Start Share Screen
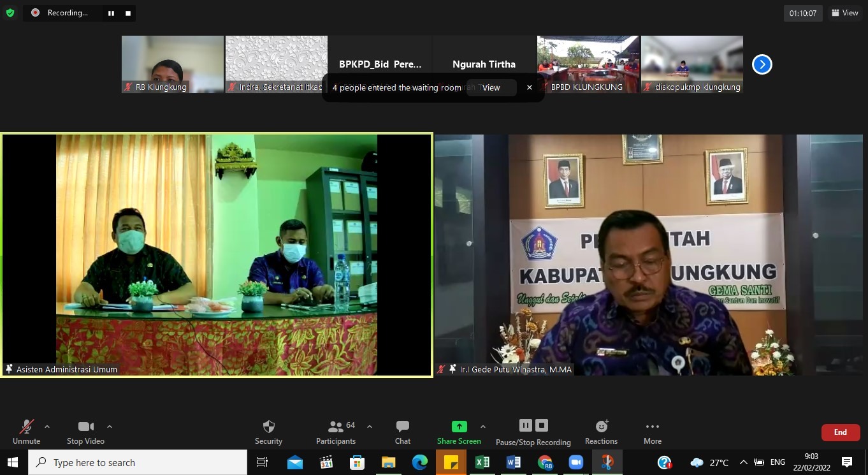Viewport: 868px width, 475px height. (x=459, y=432)
